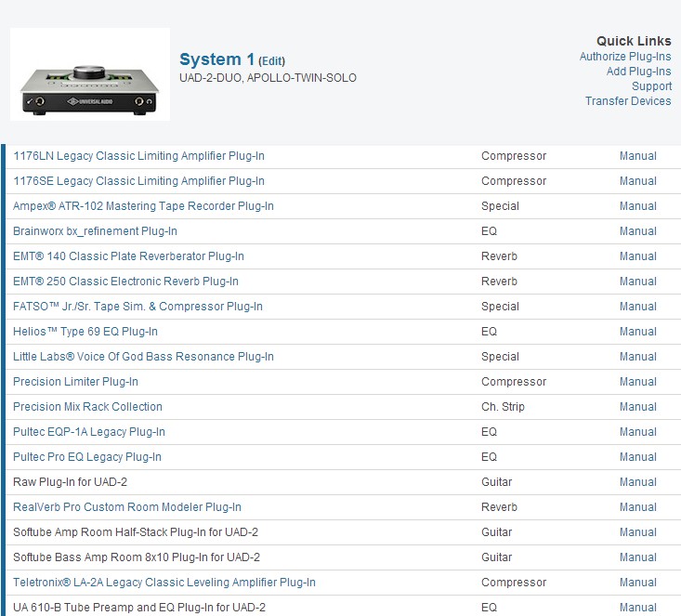Click Guitar cell in Raw Plug-In row
Image resolution: width=681 pixels, height=616 pixels.
[x=497, y=482]
